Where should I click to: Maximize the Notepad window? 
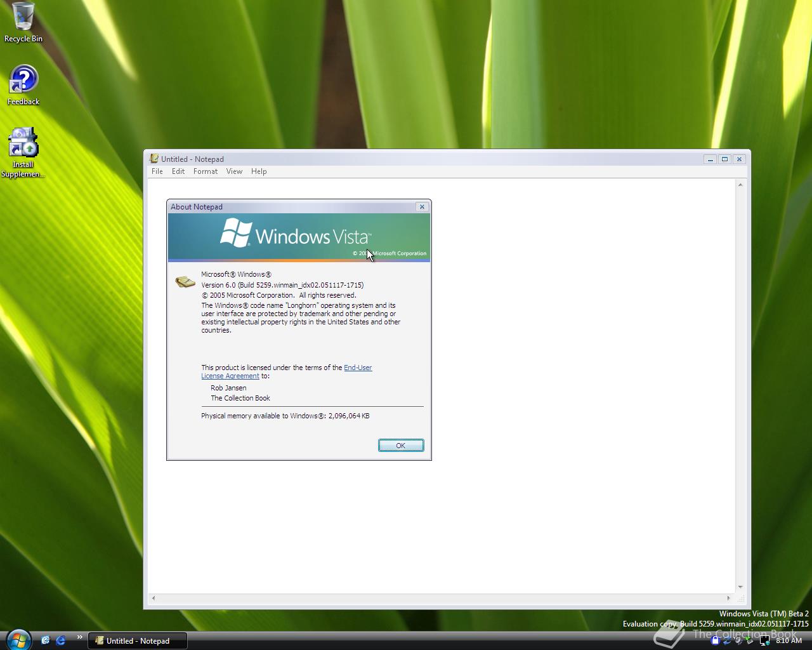click(x=725, y=159)
